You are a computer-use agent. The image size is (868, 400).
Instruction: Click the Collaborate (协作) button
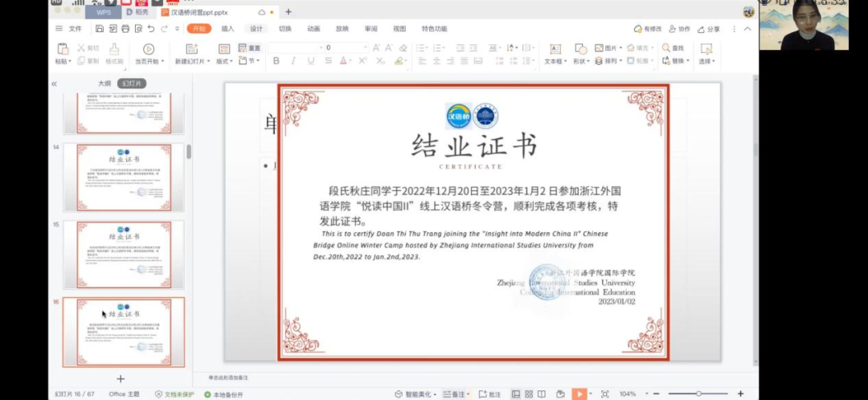coord(680,29)
